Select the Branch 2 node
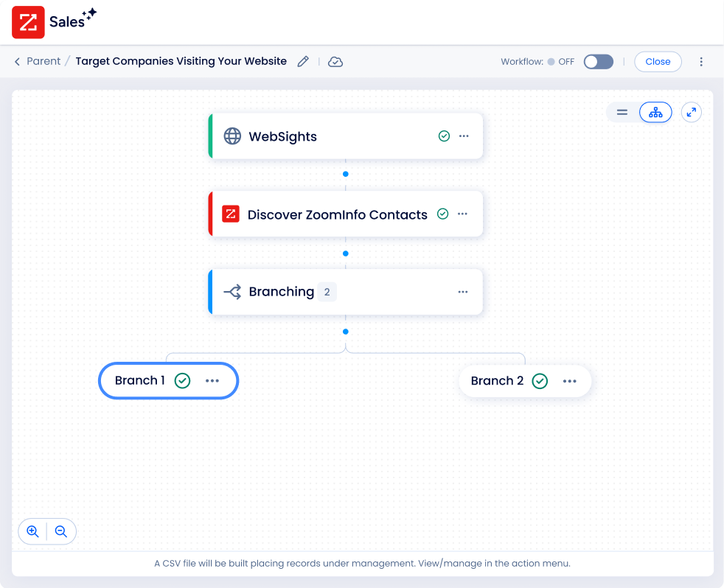This screenshot has width=724, height=588. (525, 381)
